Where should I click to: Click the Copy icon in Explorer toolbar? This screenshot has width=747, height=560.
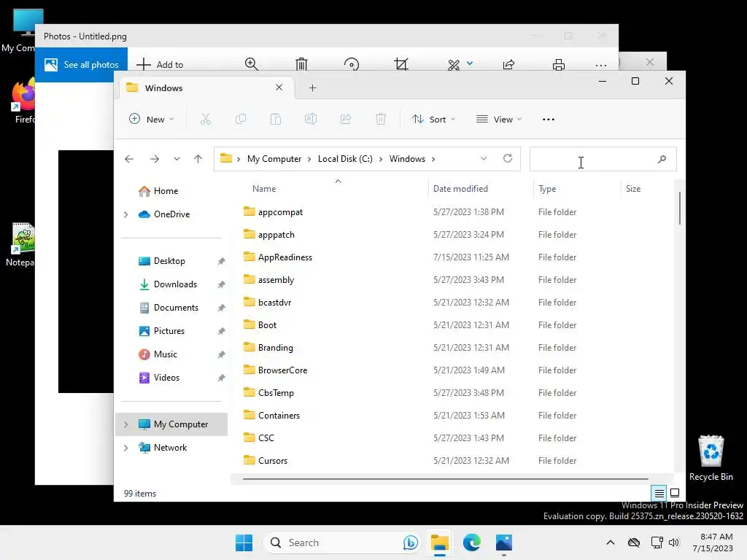point(241,119)
